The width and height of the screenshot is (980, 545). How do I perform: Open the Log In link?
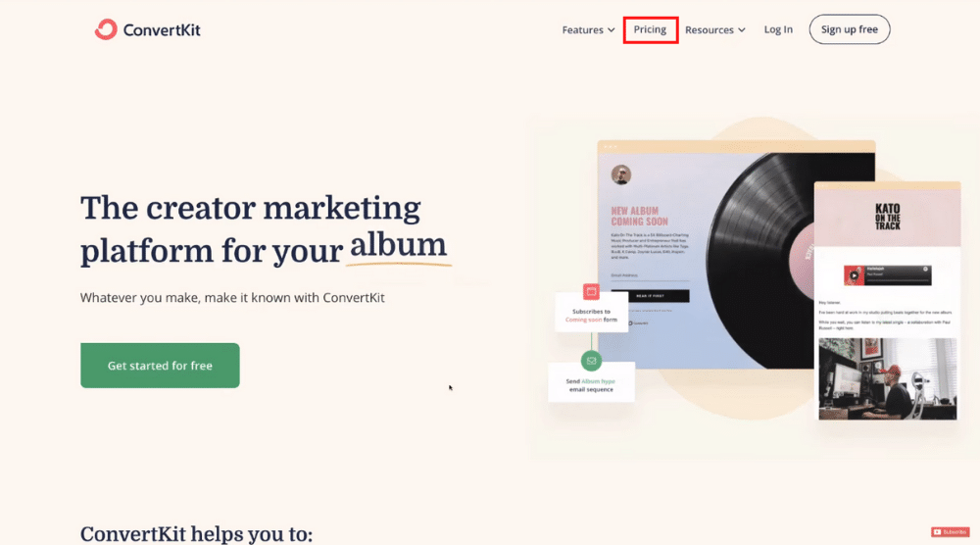point(778,29)
